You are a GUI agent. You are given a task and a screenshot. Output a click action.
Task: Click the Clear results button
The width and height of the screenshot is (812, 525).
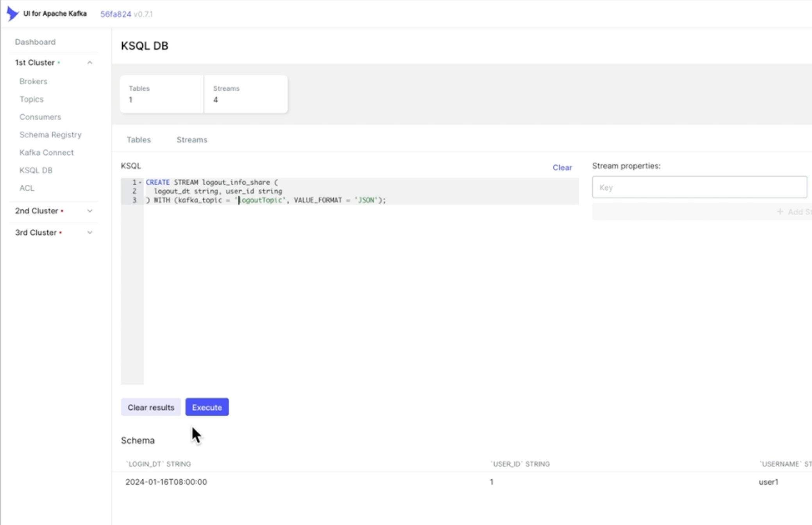pyautogui.click(x=151, y=407)
